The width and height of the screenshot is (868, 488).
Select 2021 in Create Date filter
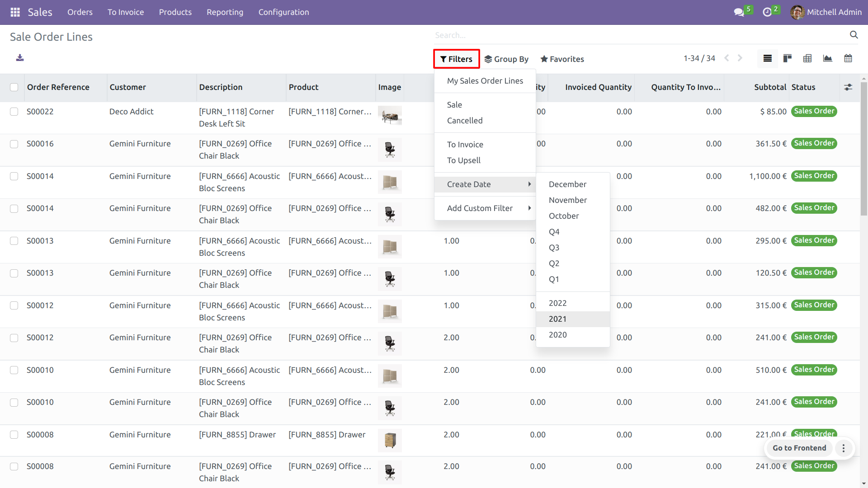pos(557,319)
